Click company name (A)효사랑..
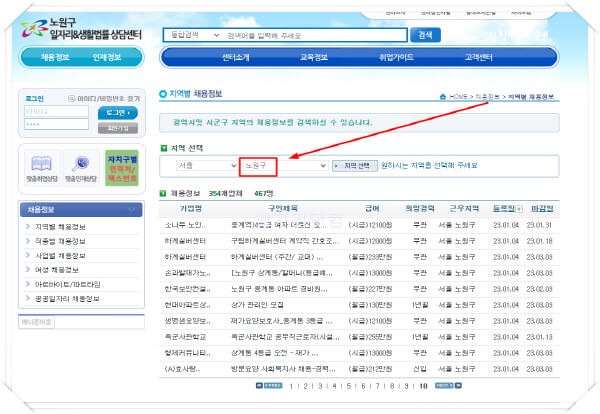 click(x=182, y=369)
